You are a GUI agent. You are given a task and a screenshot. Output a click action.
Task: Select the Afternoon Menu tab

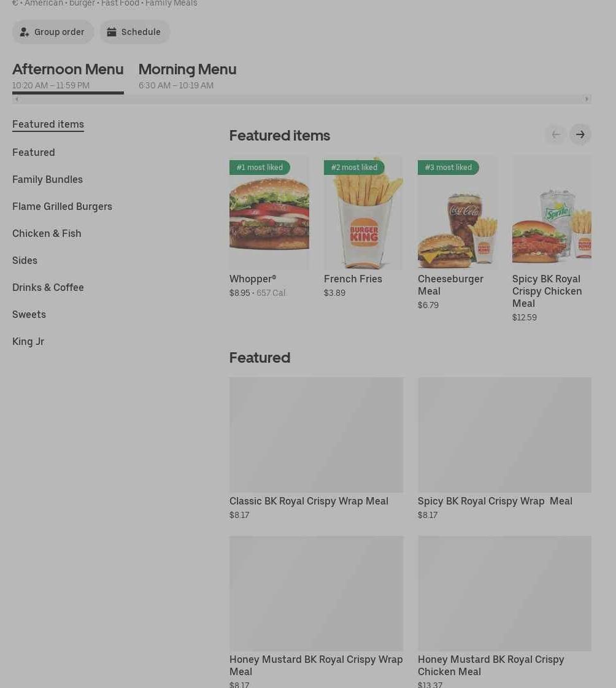[68, 76]
